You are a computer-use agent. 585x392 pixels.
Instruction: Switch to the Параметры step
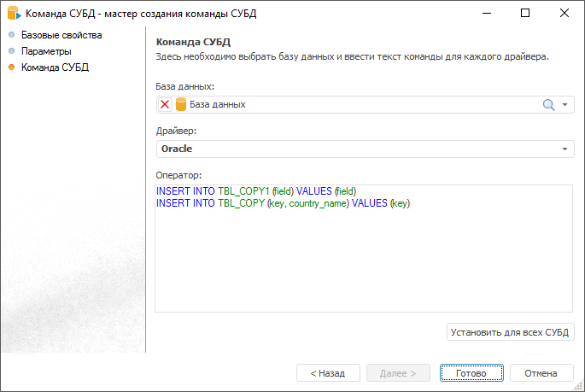46,51
